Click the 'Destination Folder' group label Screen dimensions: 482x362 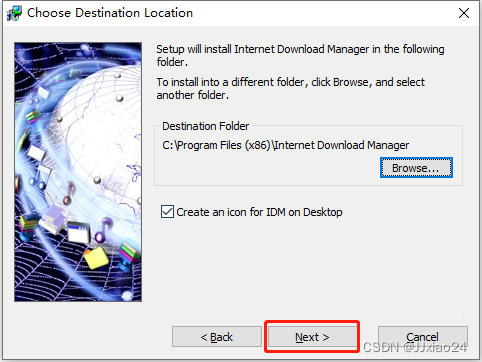205,126
